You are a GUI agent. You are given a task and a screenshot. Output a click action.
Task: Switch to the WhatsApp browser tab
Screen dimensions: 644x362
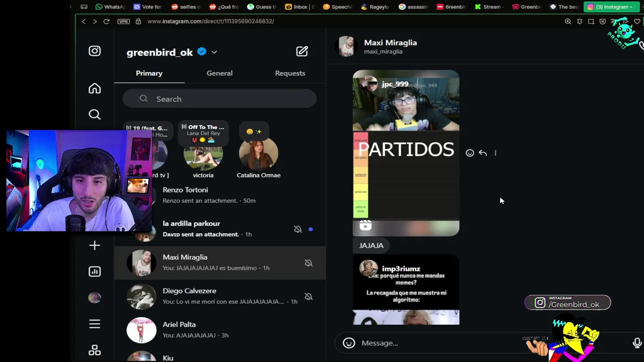110,7
